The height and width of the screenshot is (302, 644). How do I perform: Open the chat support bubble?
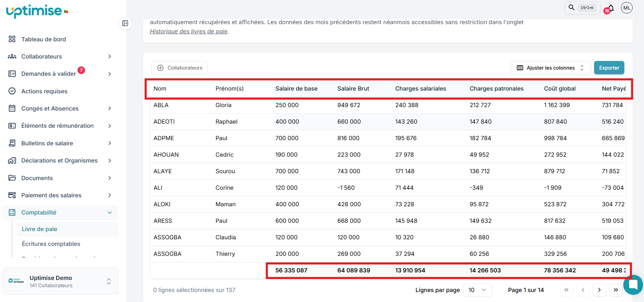pyautogui.click(x=633, y=285)
